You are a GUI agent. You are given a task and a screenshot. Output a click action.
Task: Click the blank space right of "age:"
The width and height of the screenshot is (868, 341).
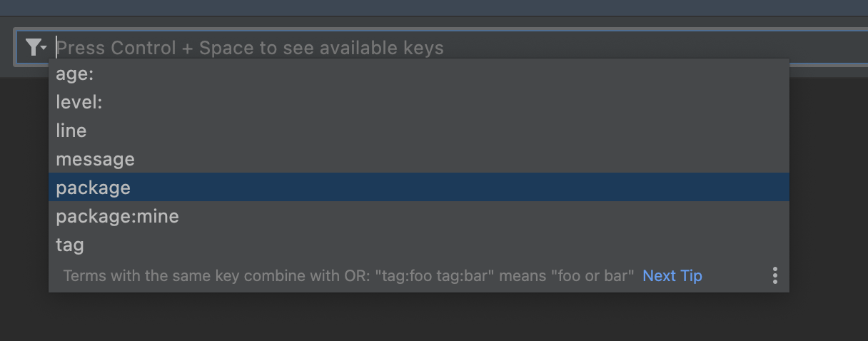tap(428, 73)
